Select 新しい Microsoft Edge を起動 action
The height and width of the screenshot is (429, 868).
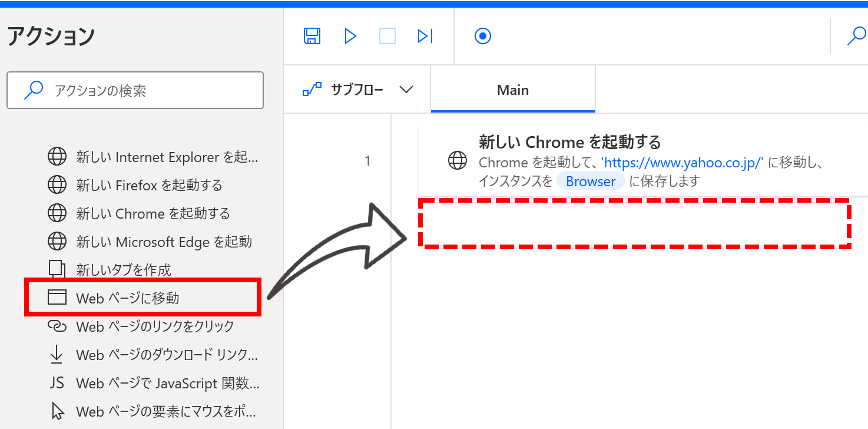164,242
